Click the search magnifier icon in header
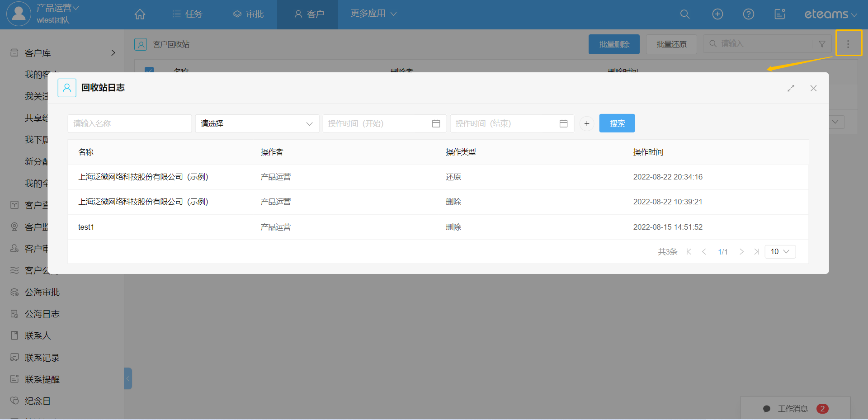 (x=685, y=14)
